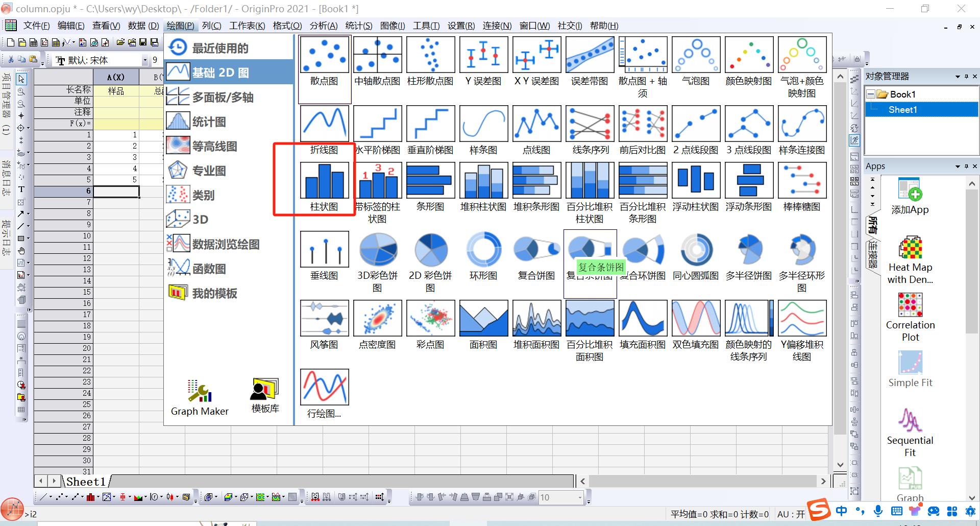Image resolution: width=980 pixels, height=526 pixels.
Task: Click the 面积图 area chart icon
Action: coord(483,319)
